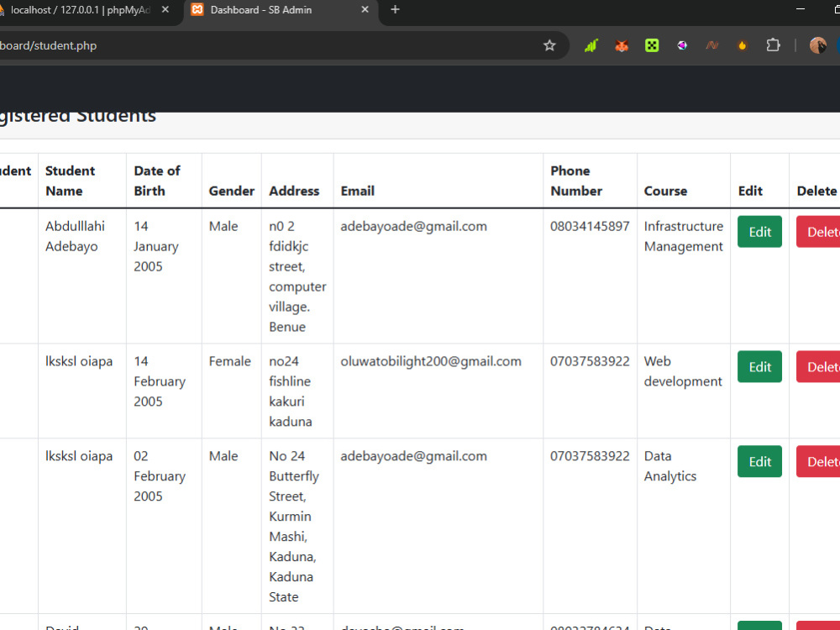Close the phpMyAdmin tab
This screenshot has width=840, height=630.
165,9
